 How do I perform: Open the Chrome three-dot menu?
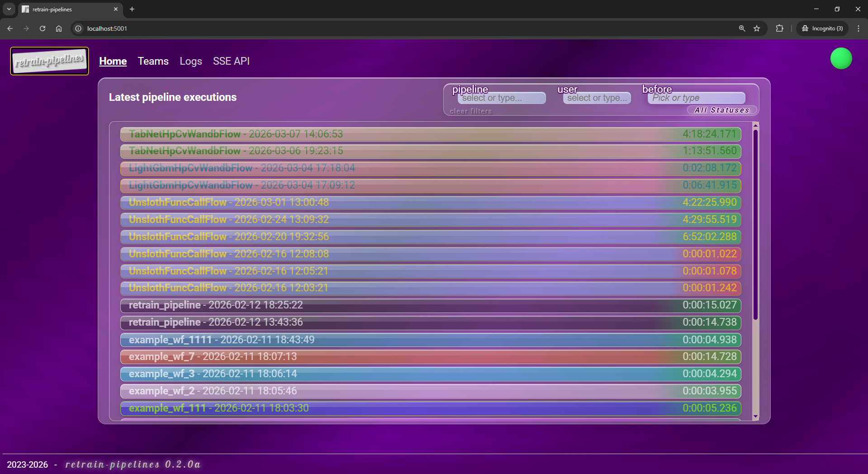pos(859,28)
